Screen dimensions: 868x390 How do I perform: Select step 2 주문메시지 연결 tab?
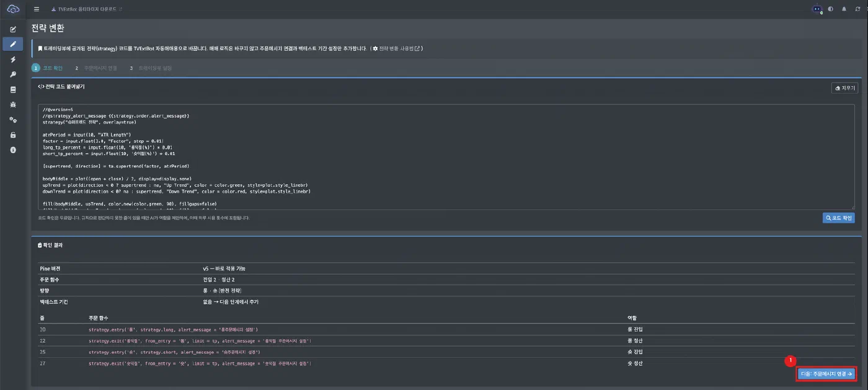(96, 68)
